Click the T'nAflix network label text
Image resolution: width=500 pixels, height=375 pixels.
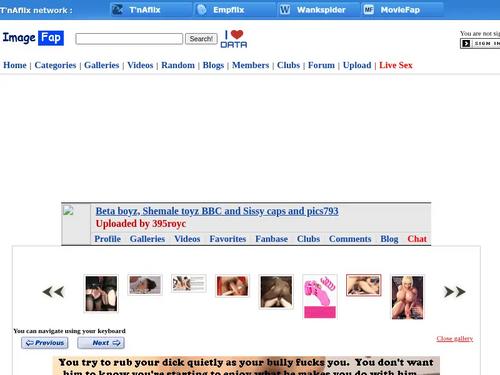coord(36,10)
